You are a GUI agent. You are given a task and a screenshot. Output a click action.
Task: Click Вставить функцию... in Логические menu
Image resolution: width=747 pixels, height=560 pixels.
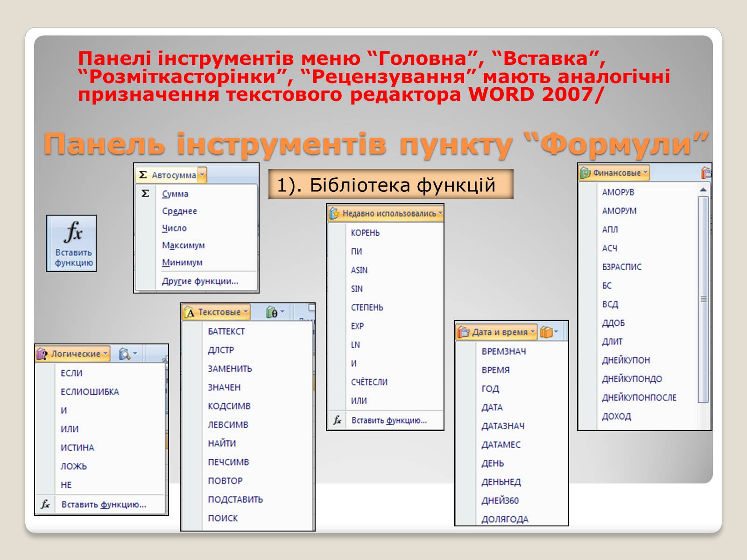(x=104, y=504)
